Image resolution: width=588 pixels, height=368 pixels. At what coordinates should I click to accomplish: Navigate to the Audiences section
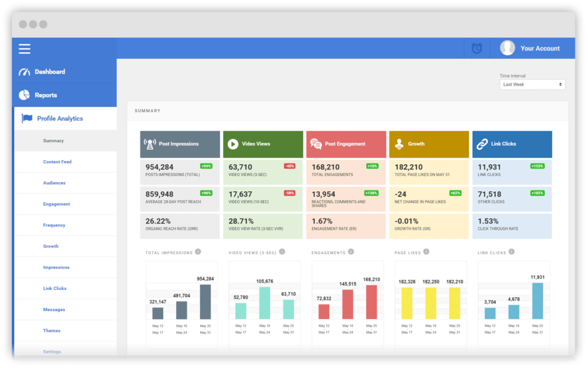tap(53, 183)
